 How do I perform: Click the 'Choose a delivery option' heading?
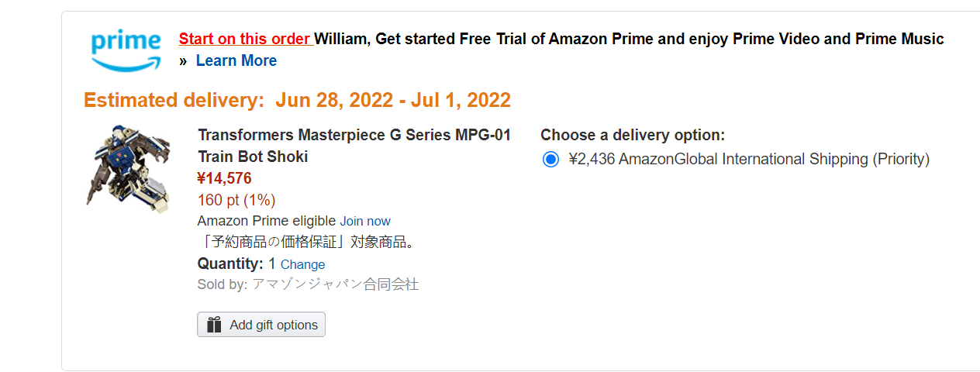632,136
